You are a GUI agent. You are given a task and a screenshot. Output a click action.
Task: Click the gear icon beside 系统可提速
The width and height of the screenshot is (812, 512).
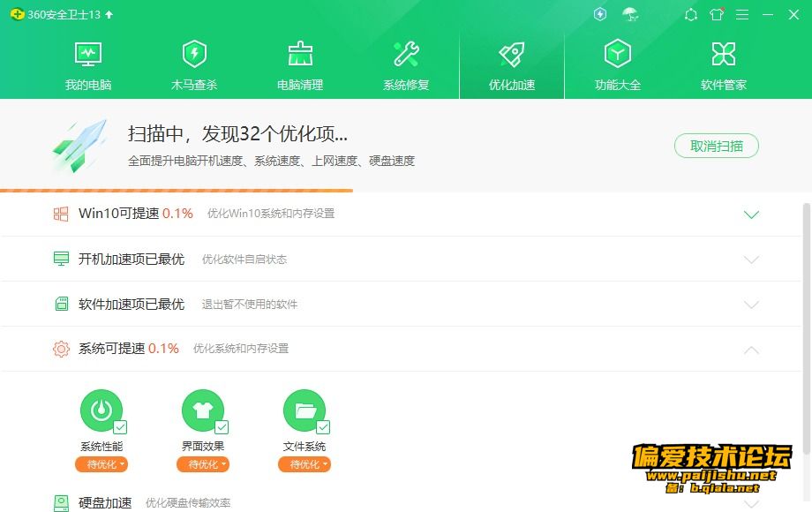(61, 349)
